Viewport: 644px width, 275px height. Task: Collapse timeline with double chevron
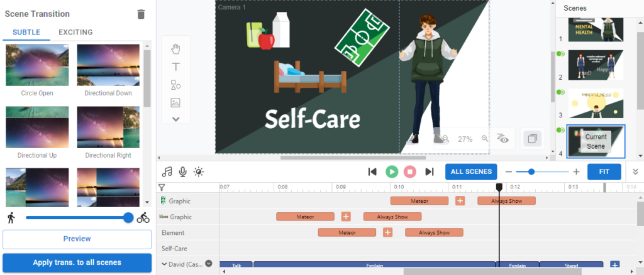click(635, 171)
